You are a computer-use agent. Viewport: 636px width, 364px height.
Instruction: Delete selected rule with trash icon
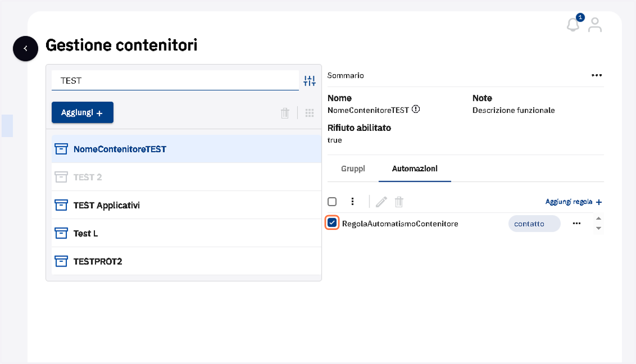399,201
